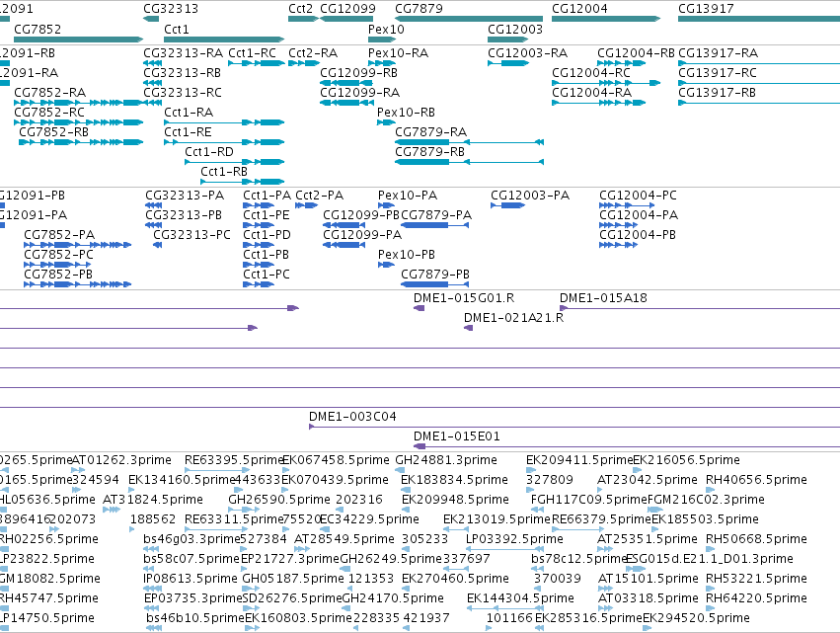Select the CG12003 gene label
840x633 pixels.
pos(515,30)
